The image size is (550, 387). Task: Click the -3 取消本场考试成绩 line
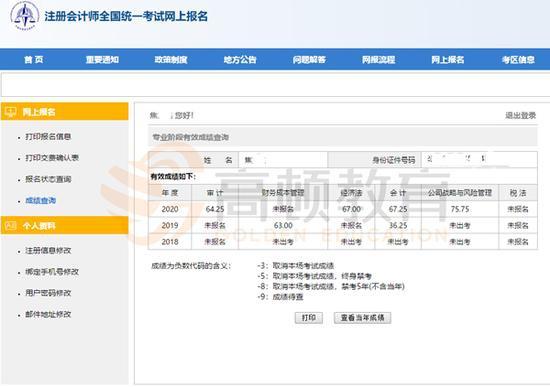295,266
